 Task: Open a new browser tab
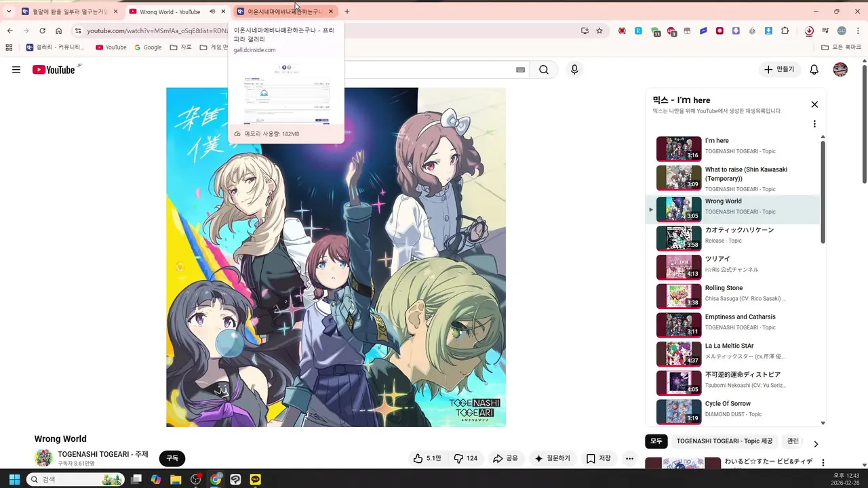point(347,12)
